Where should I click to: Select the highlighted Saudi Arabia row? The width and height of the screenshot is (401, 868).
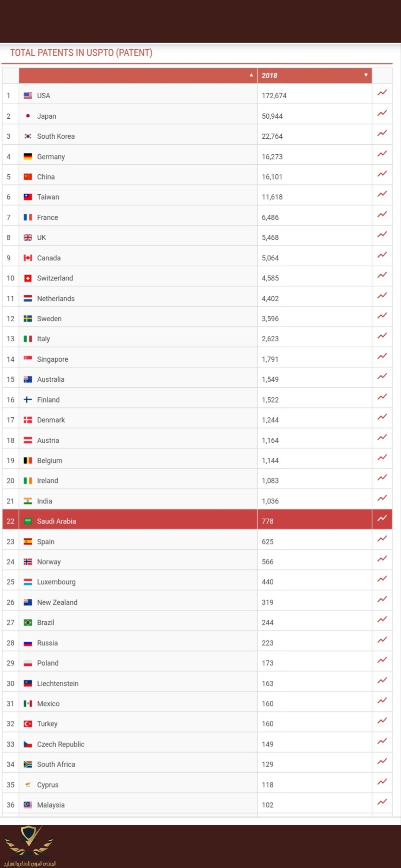click(x=197, y=521)
